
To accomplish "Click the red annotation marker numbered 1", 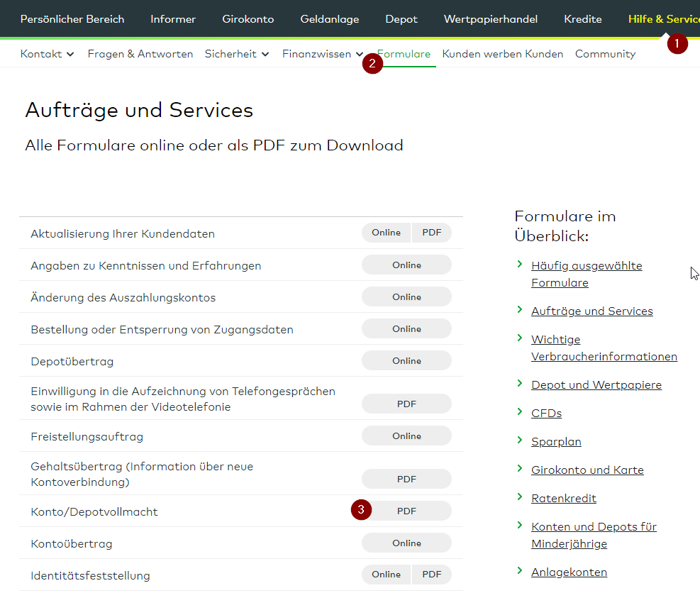I will (x=677, y=43).
